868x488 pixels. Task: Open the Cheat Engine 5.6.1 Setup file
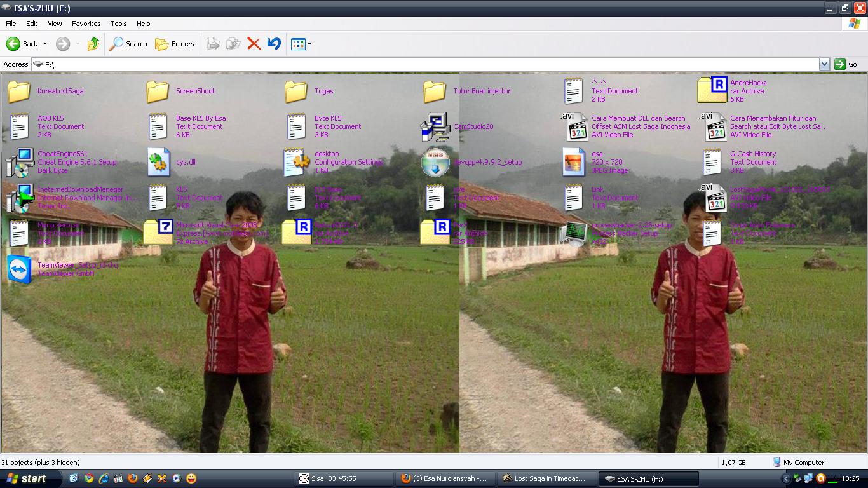pyautogui.click(x=19, y=162)
